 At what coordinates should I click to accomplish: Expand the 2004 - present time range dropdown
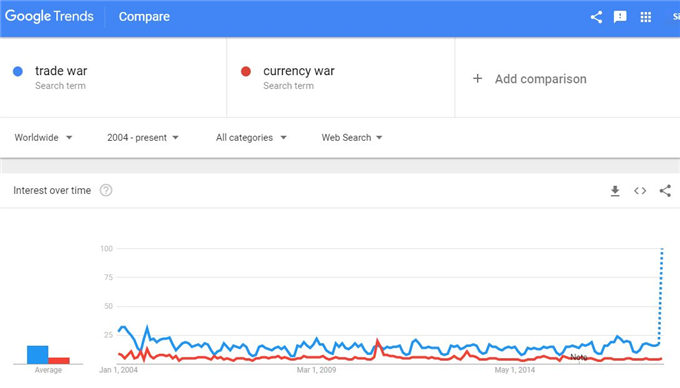pos(143,137)
